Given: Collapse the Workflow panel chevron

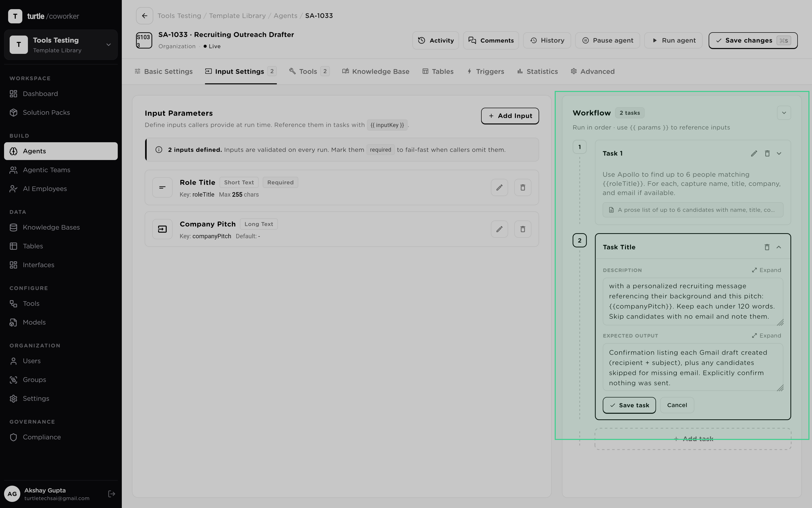Looking at the screenshot, I should [784, 113].
